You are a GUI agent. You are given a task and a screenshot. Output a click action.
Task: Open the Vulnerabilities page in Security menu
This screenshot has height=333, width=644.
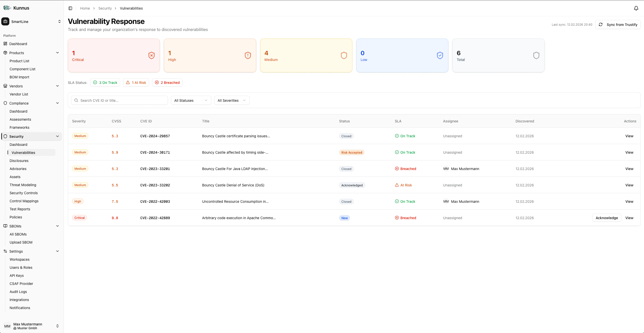coord(23,152)
